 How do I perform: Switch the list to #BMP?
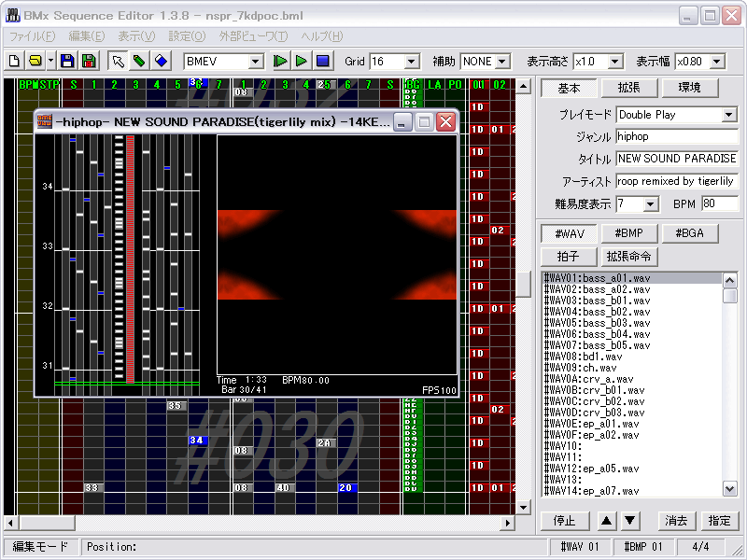(628, 233)
